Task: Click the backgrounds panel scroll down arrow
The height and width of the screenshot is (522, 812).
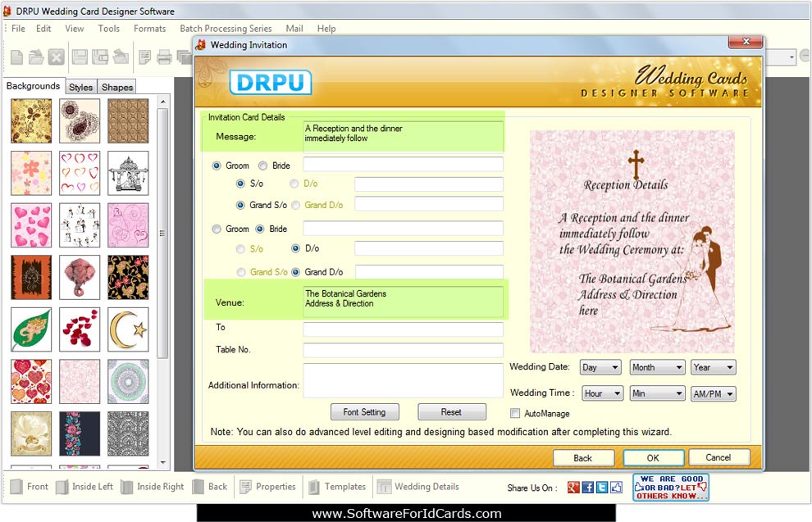Action: pyautogui.click(x=162, y=462)
